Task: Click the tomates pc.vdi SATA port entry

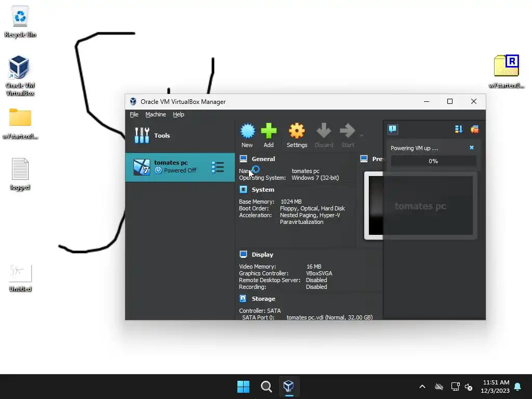Action: 329,317
